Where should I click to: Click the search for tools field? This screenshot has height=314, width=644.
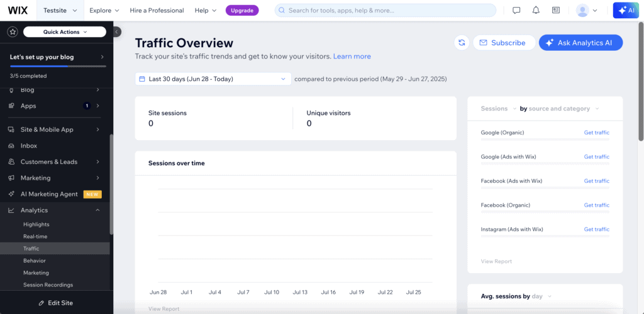point(386,10)
